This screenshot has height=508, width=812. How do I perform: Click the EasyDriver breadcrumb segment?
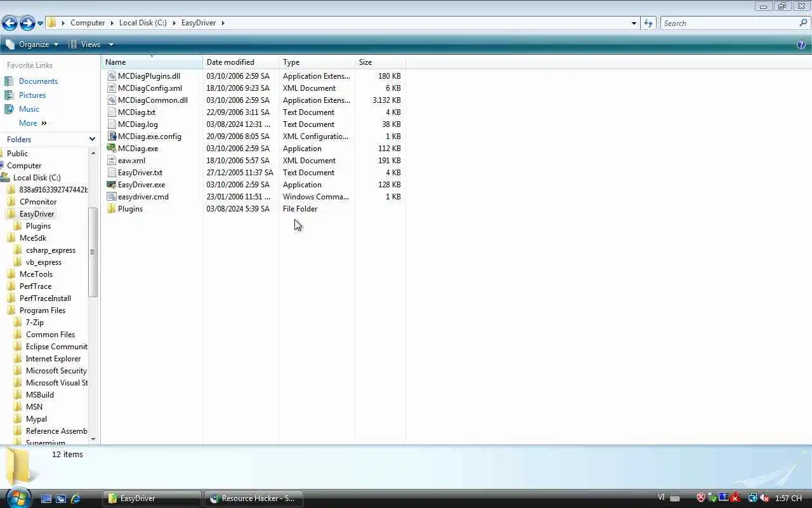(x=199, y=23)
